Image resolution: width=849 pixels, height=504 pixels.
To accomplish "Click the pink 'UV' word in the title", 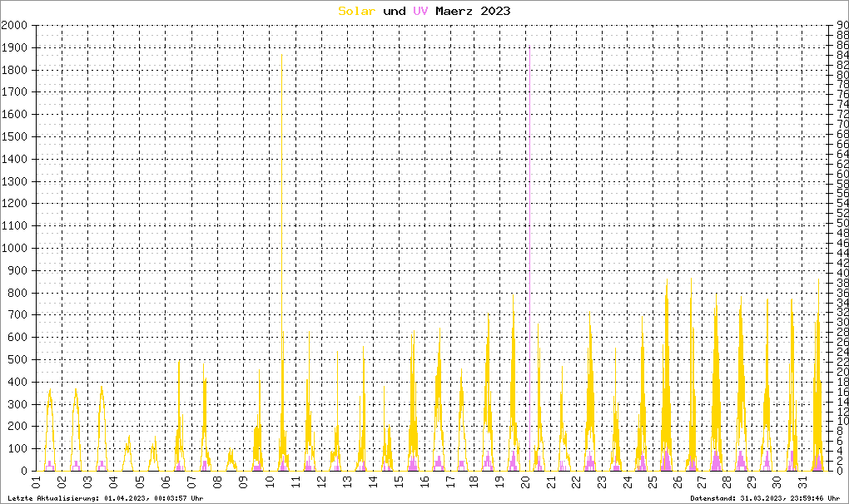I will pyautogui.click(x=420, y=12).
